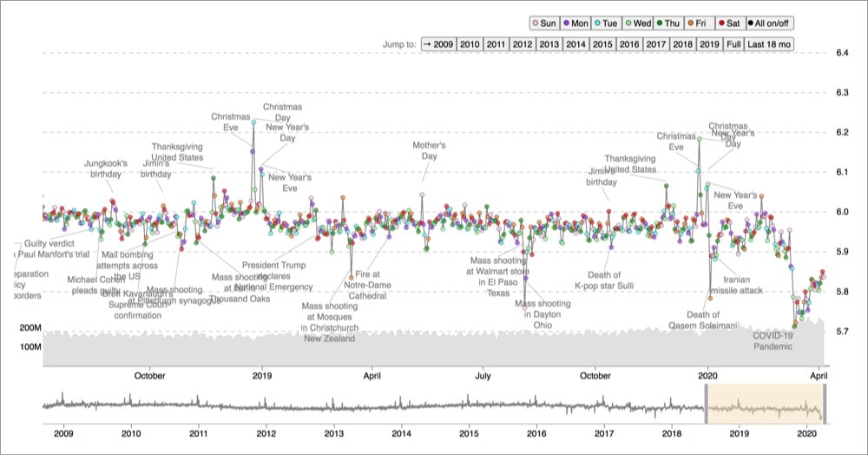Jump to year 2012

[522, 43]
